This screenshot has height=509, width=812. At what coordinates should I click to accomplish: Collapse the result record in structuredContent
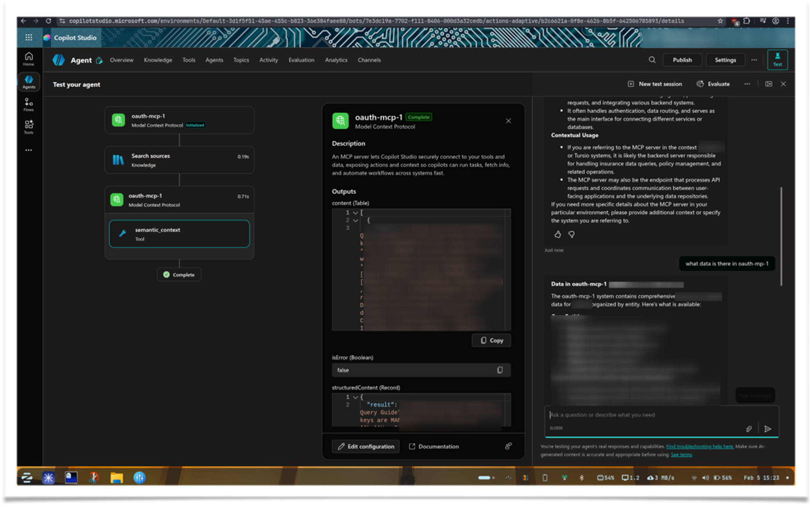click(355, 397)
